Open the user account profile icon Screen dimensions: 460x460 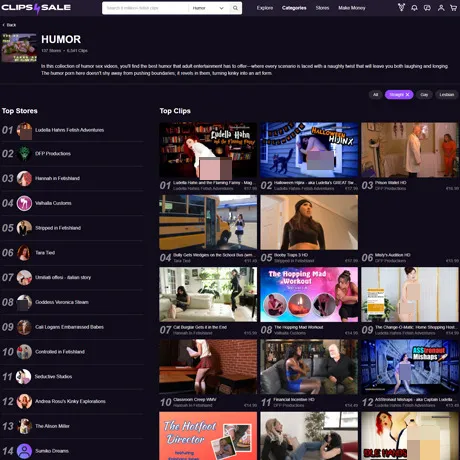point(441,8)
